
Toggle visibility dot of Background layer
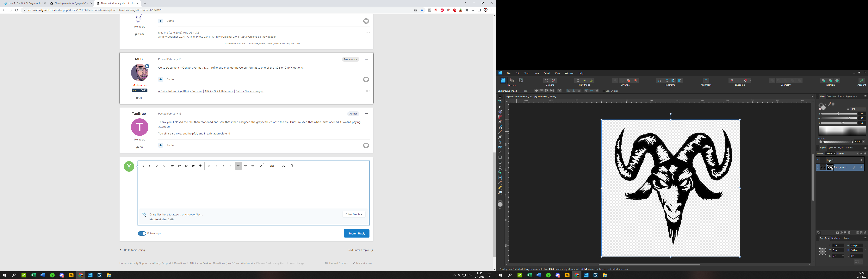click(862, 167)
